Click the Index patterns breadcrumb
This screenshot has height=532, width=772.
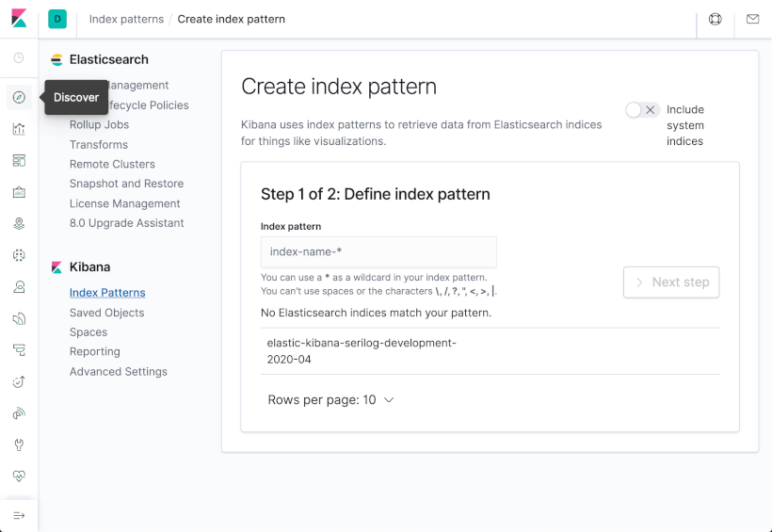[126, 19]
